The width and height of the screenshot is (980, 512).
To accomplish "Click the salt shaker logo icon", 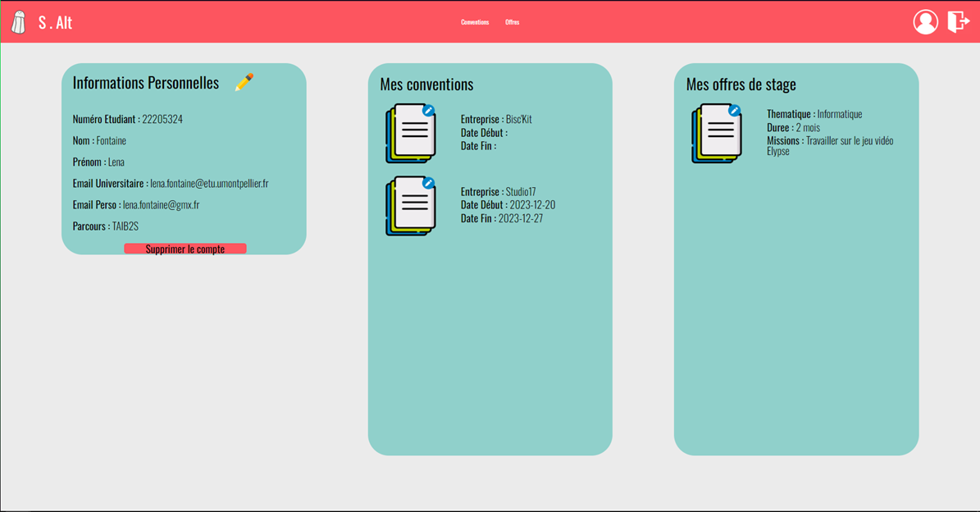I will click(18, 22).
